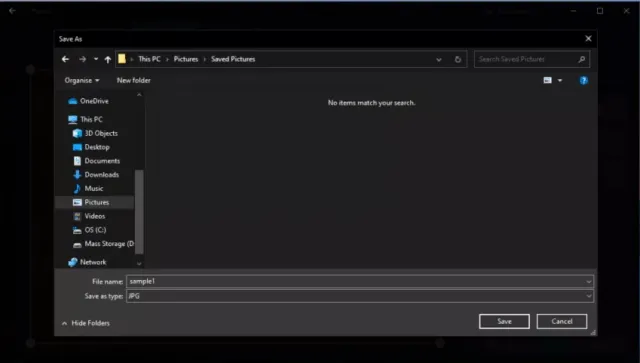Image resolution: width=640 pixels, height=363 pixels.
Task: Click the Cancel button
Action: click(x=562, y=321)
